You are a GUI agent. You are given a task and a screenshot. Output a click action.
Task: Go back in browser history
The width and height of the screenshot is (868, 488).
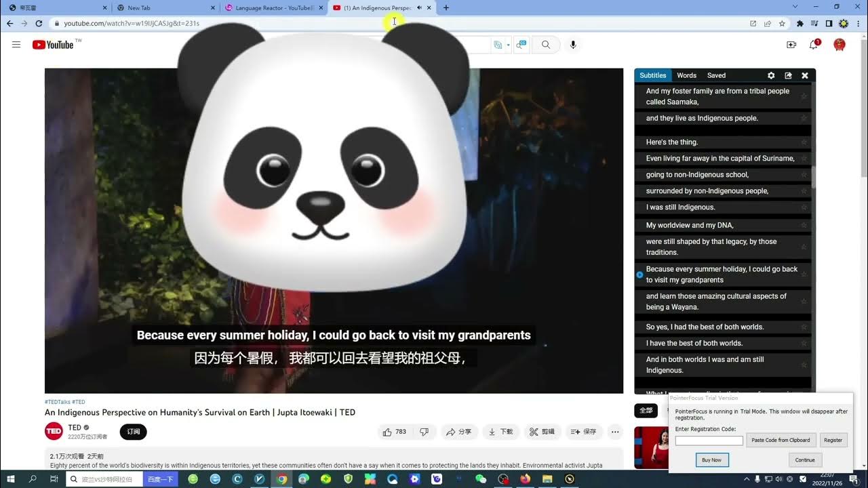(x=9, y=23)
